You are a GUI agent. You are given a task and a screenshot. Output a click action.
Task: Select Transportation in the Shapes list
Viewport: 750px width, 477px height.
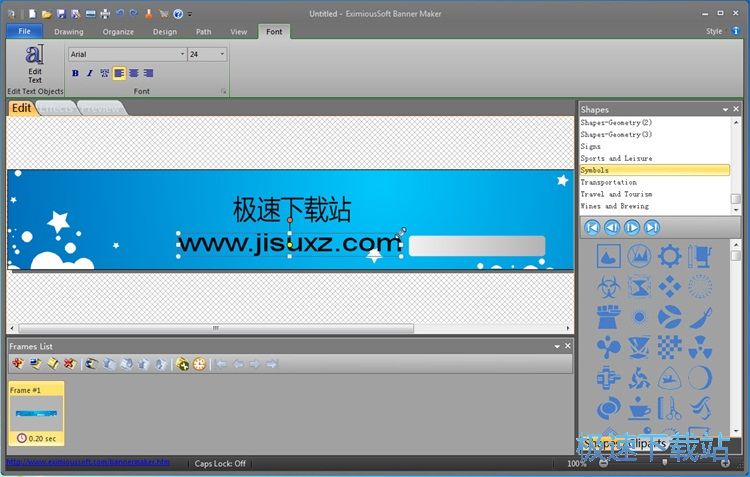tap(608, 183)
